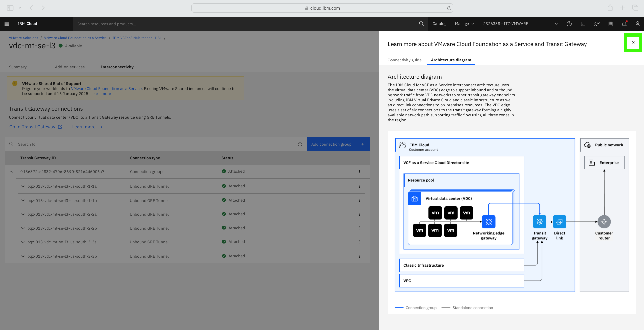
Task: Switch to the Add-on services tab
Action: tap(70, 67)
